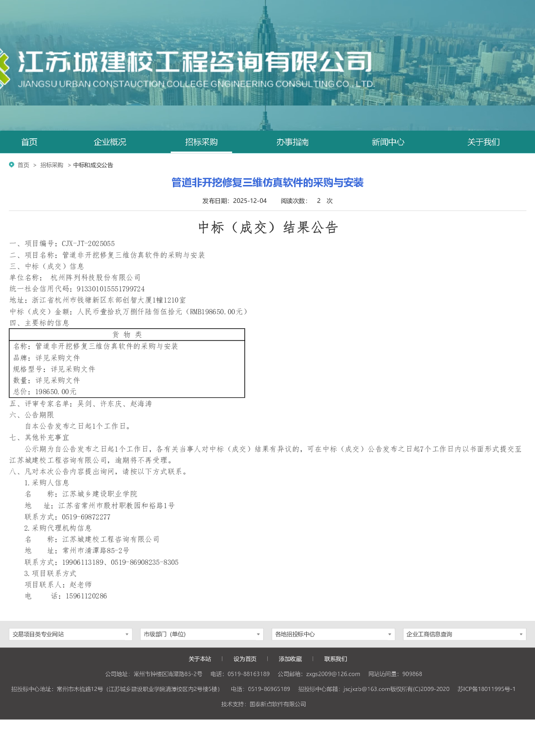The image size is (535, 756).
Task: Click the location pin breadcrumb icon
Action: [x=12, y=165]
